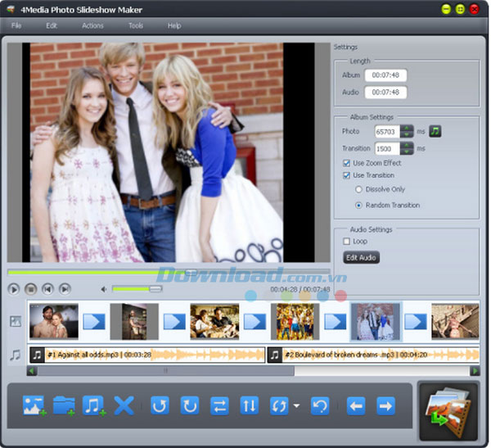Click the transition arrow after fourth thumbnail

pyautogui.click(x=335, y=321)
